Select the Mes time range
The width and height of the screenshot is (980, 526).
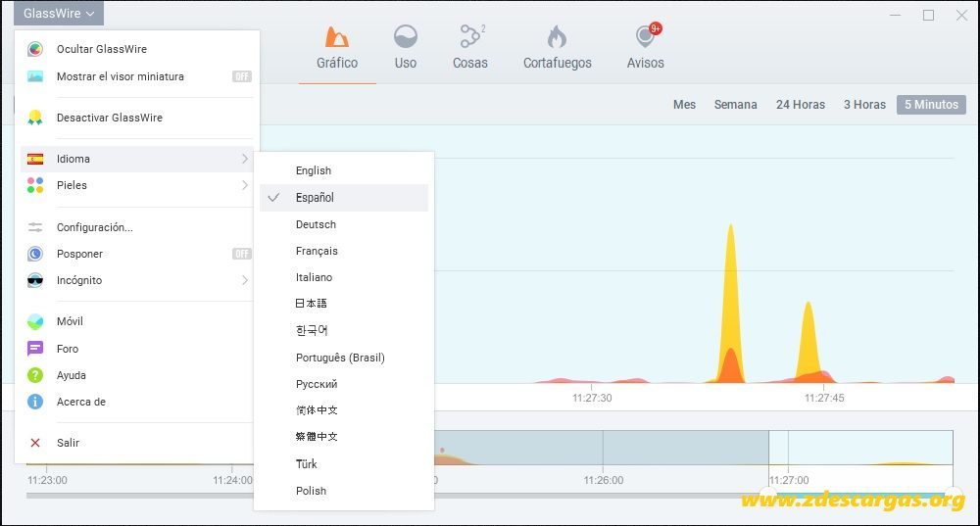(684, 105)
